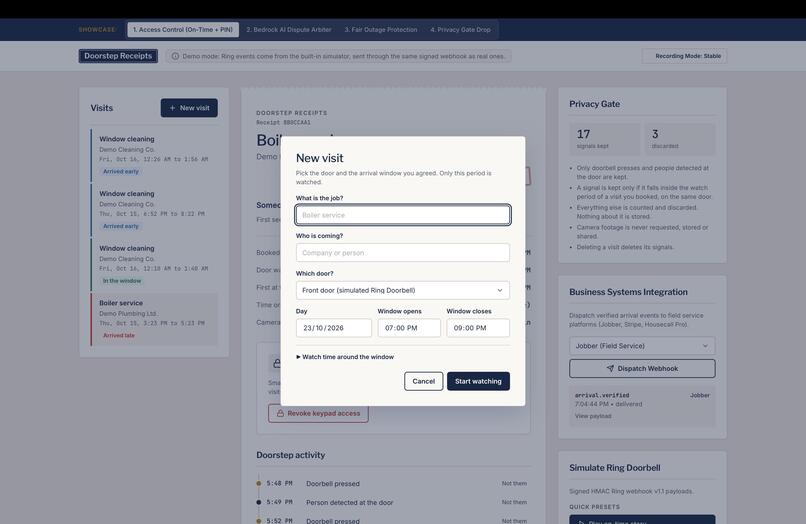806x524 pixels.
Task: Switch to Bedrock AI Dispute Arbiter tab
Action: (289, 29)
